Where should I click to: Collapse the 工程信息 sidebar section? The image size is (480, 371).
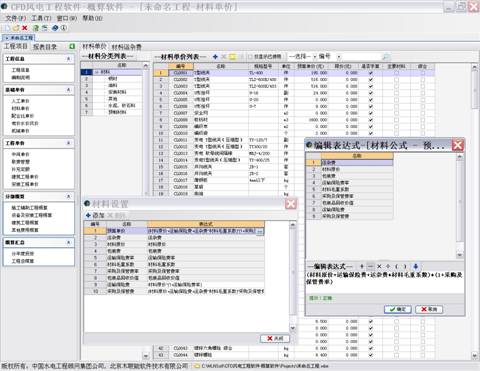coord(68,59)
